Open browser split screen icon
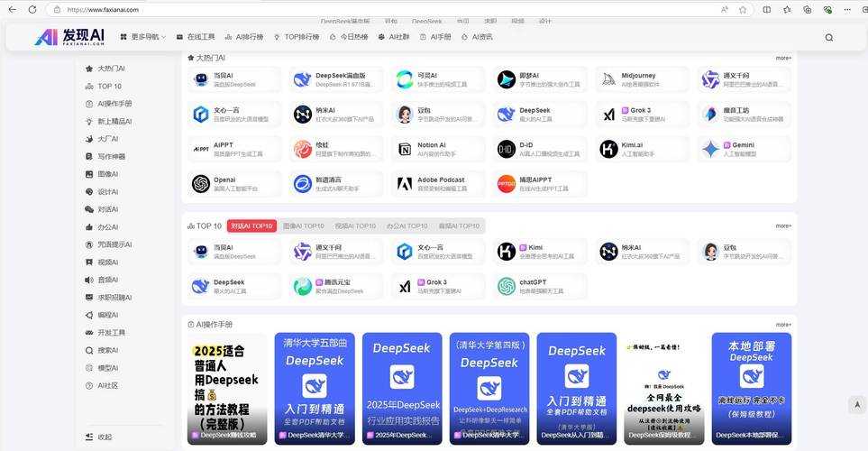Image resolution: width=868 pixels, height=451 pixels. [767, 9]
